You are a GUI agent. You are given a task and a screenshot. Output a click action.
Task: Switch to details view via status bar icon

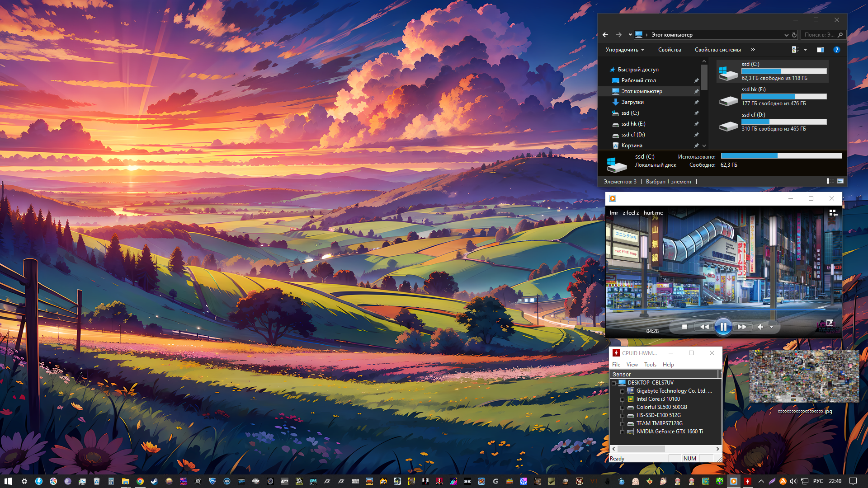[x=830, y=181]
